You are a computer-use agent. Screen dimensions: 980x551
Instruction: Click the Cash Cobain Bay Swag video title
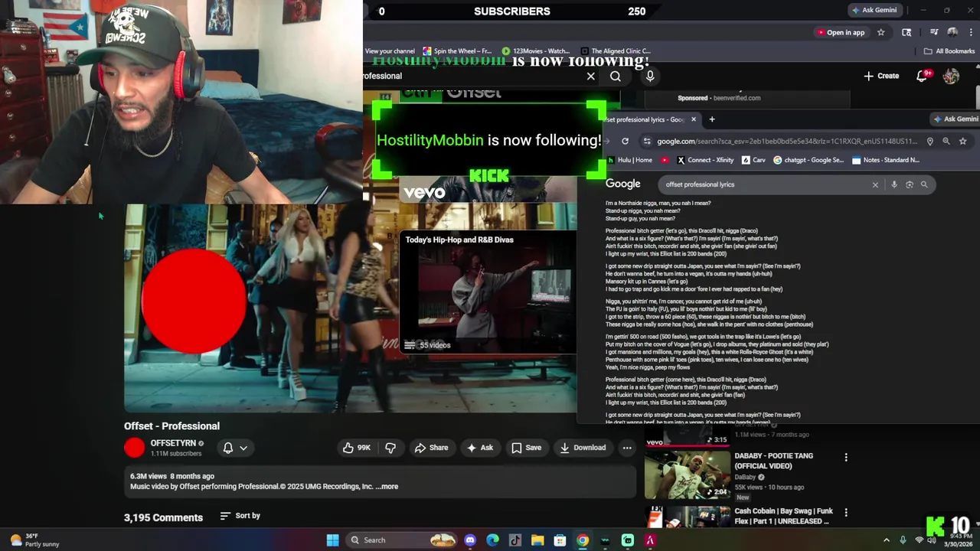[784, 516]
